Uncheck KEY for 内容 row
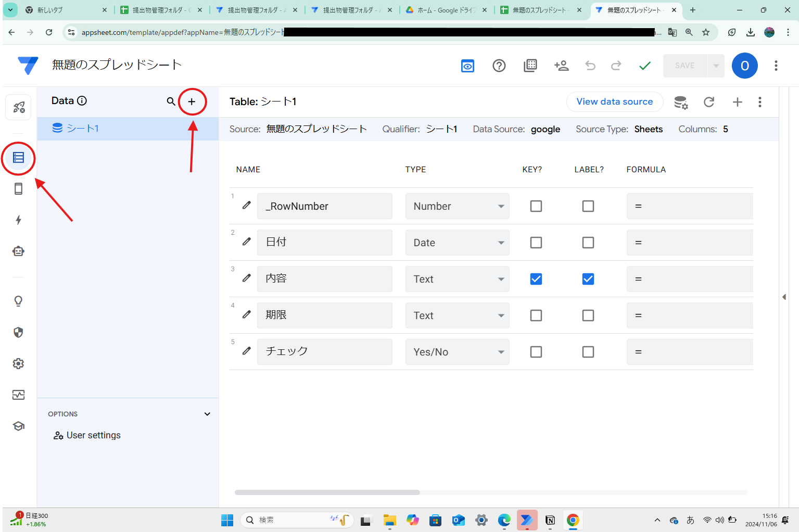Screen dimensions: 799x532 tap(536, 279)
